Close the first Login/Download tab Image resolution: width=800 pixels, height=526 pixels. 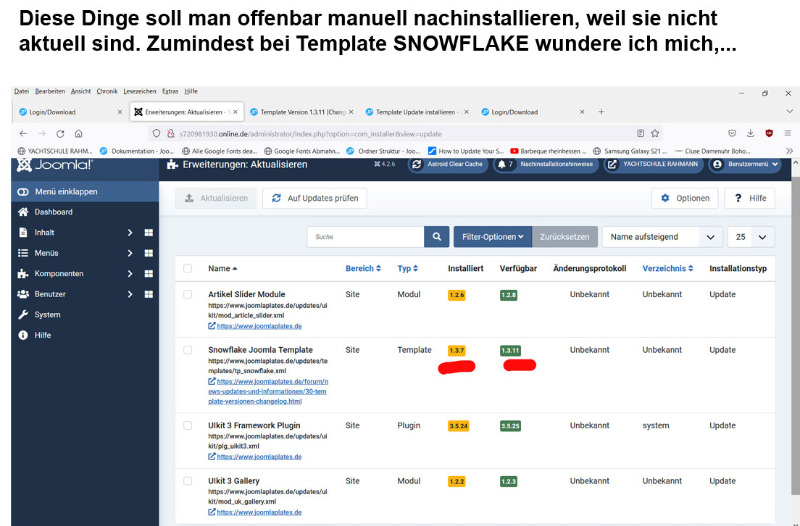tap(120, 112)
